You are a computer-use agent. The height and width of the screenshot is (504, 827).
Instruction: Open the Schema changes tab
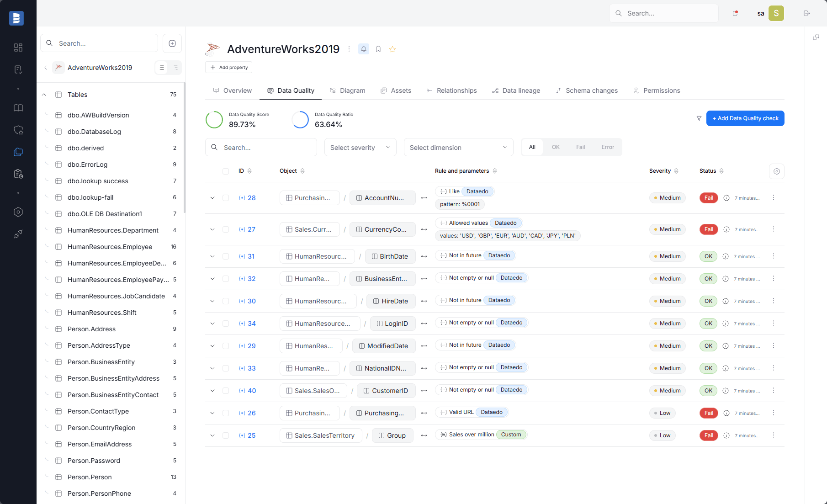587,90
